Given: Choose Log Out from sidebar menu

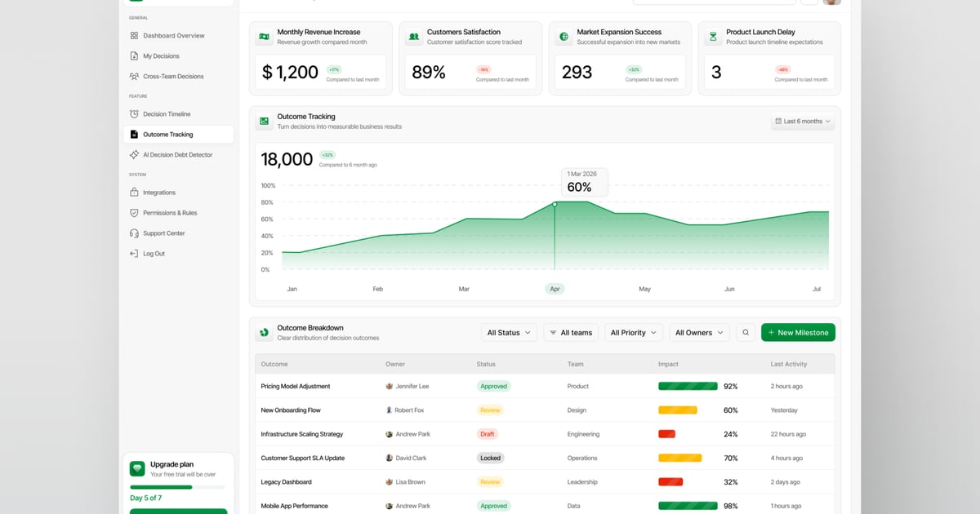Looking at the screenshot, I should click(x=154, y=254).
